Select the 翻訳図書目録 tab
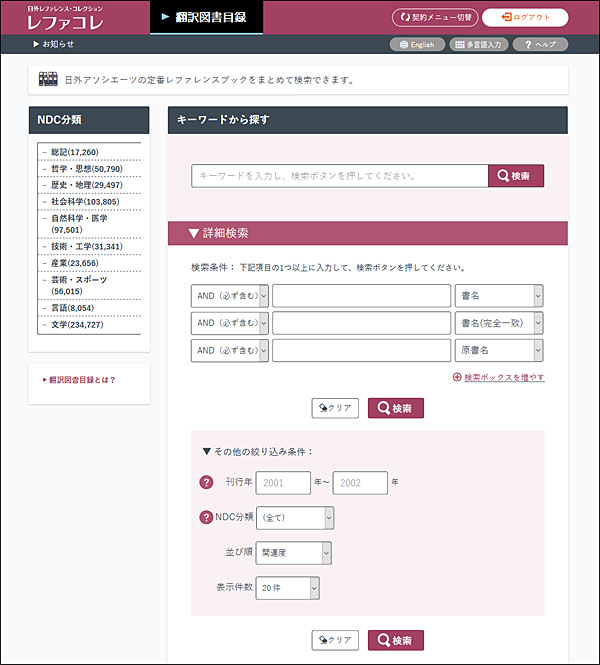Screen dimensions: 600x665 [206, 17]
